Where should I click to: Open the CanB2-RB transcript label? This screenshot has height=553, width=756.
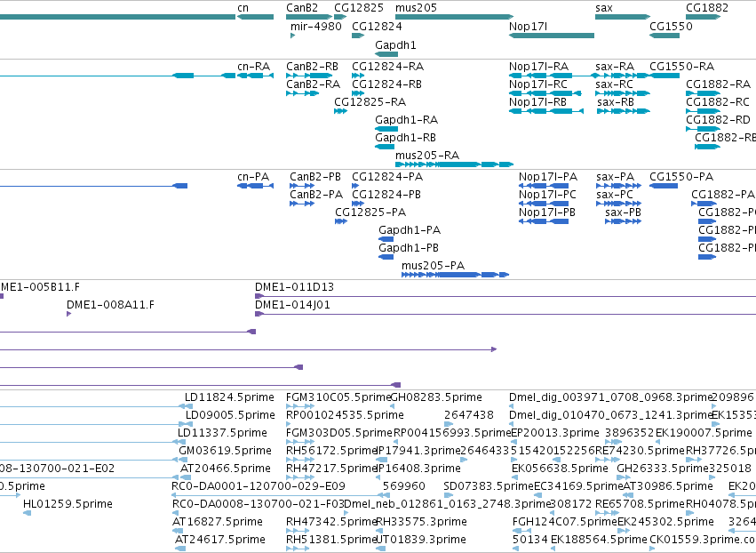coord(312,66)
